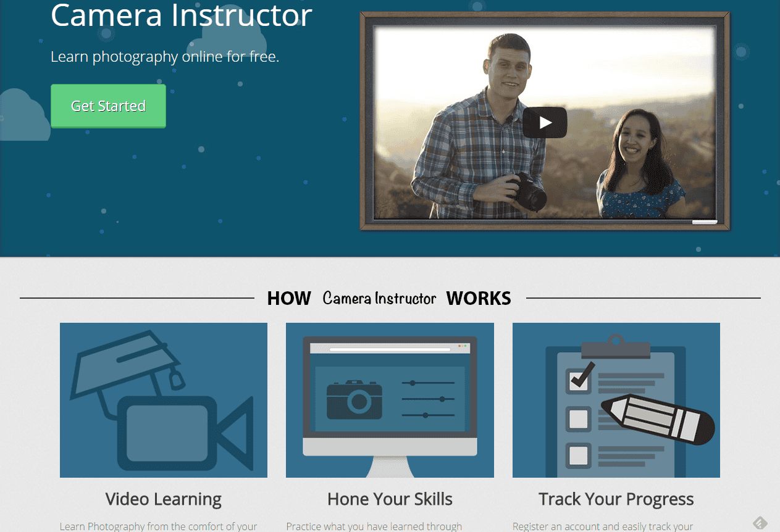Click the address bar in illustrated browser

click(390, 349)
